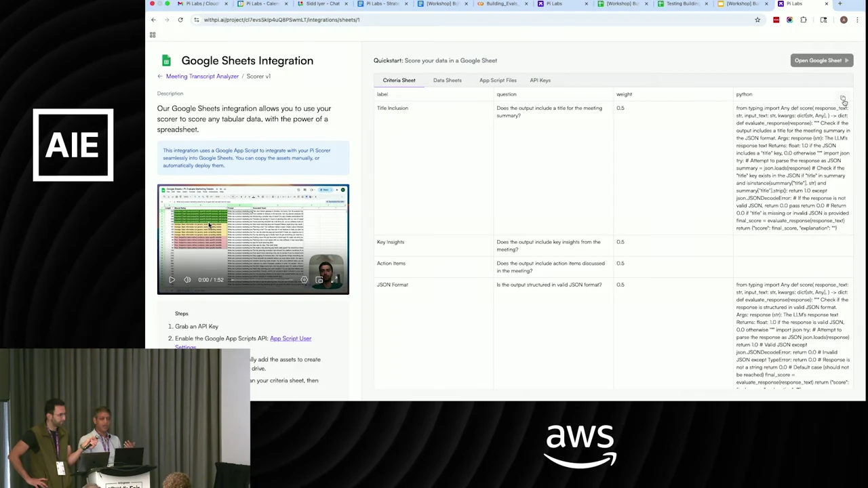Screen dimensions: 868x488
Task: Click the browser forward arrow
Action: point(167,20)
